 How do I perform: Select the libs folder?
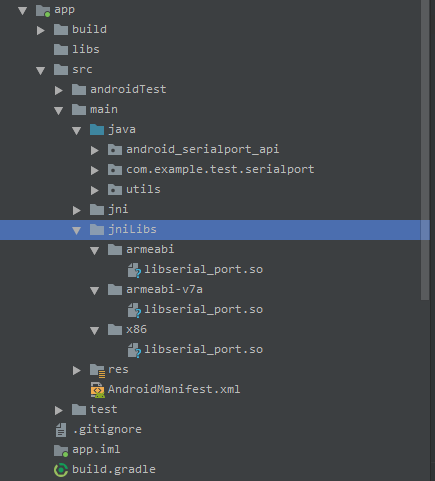86,49
